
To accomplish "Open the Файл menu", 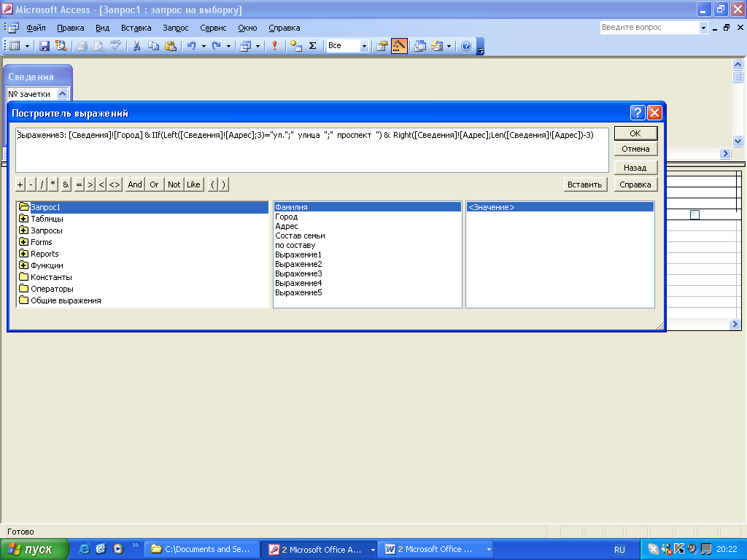I will pyautogui.click(x=36, y=28).
